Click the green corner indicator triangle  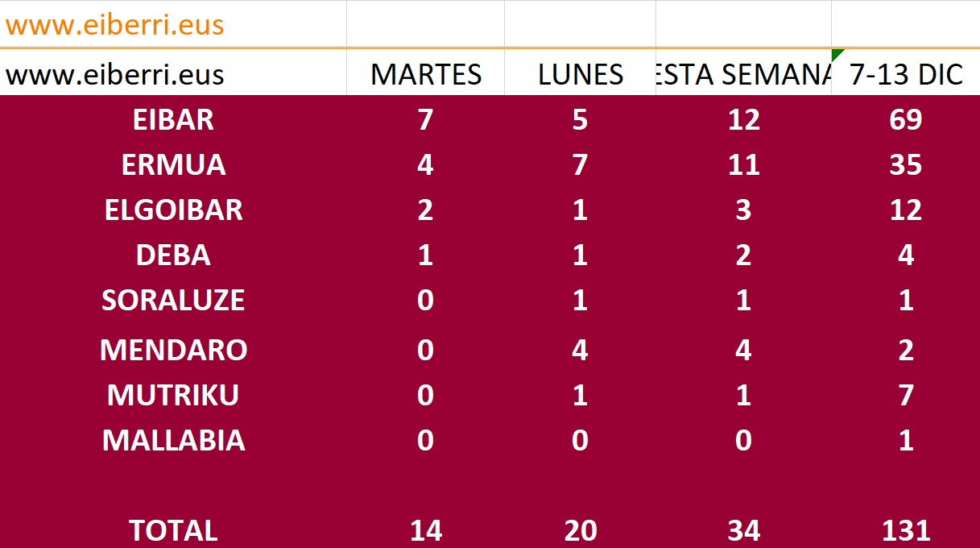tap(837, 54)
